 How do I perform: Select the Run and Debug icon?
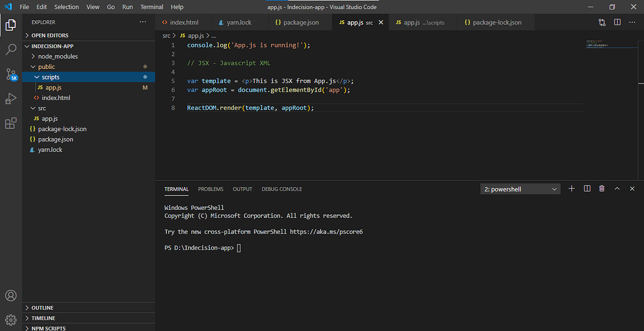pyautogui.click(x=11, y=99)
